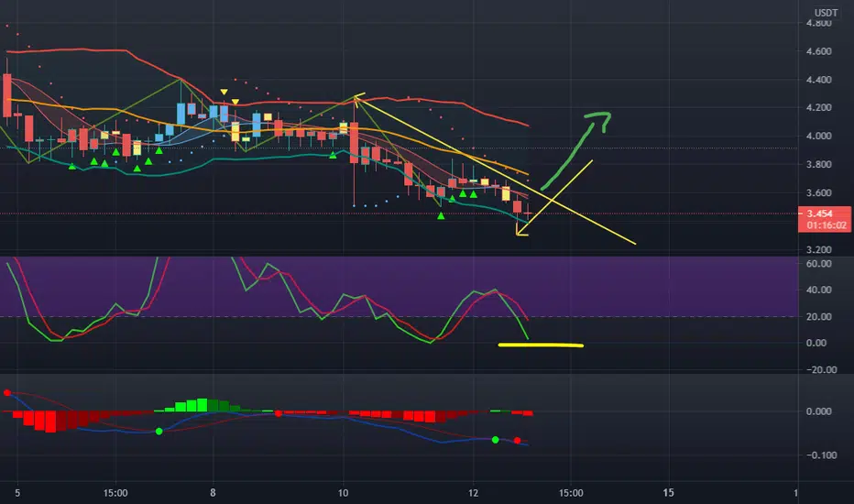
Task: Click the USDT currency label
Action: [x=826, y=13]
